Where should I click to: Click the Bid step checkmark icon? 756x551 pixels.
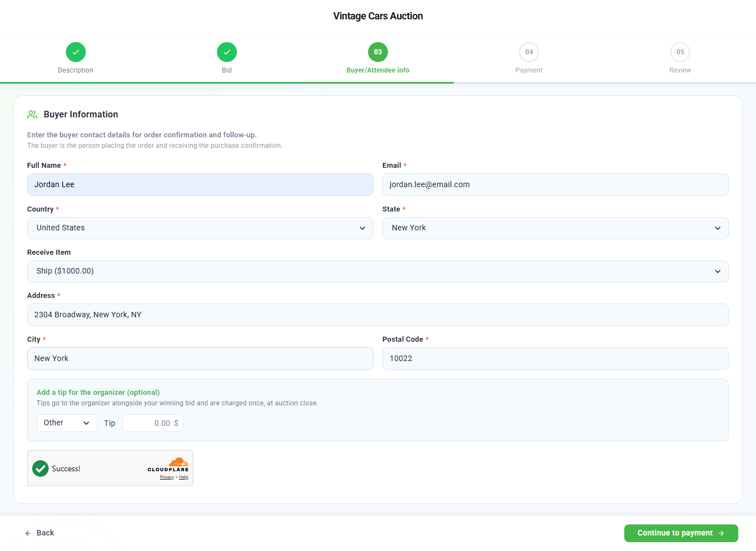click(x=227, y=52)
